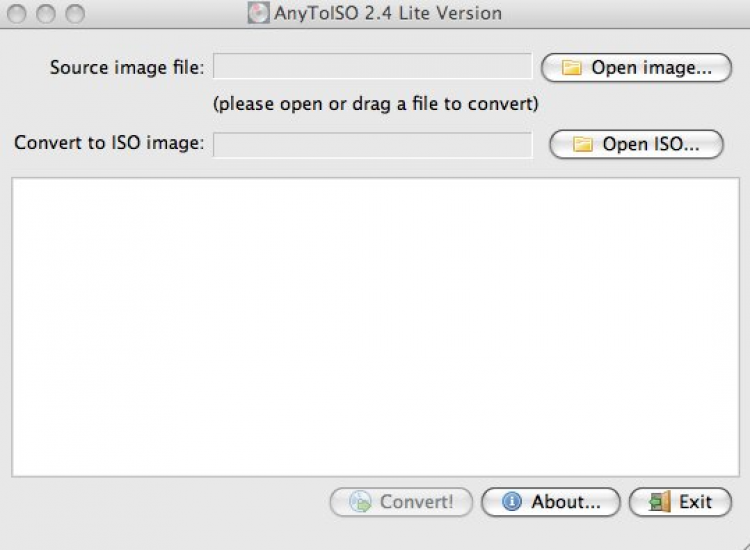Close the AnyToISO window
Image resolution: width=750 pixels, height=550 pixels.
tap(19, 14)
